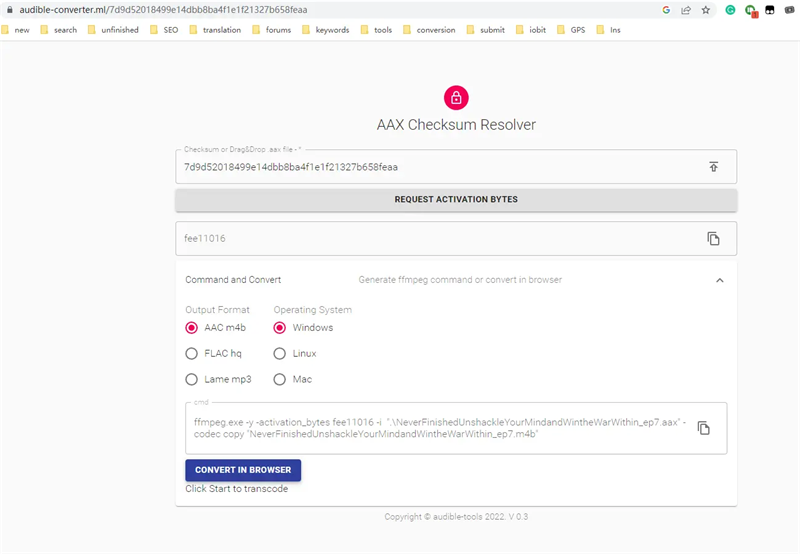The width and height of the screenshot is (800, 554).
Task: Click the Operating System label
Action: (x=313, y=310)
